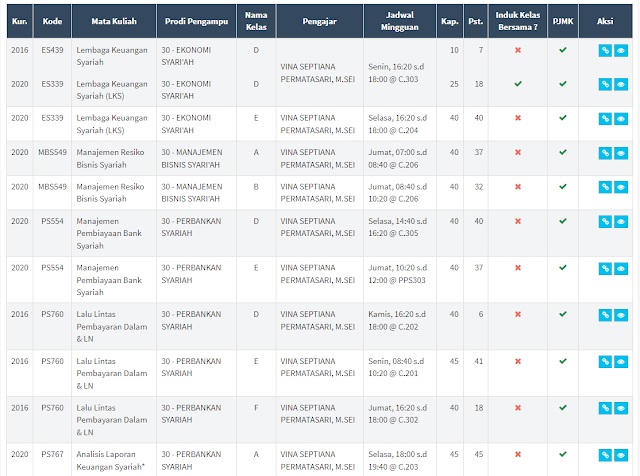640x476 pixels.
Task: Select 'Manajemen Pembiayaan Bank Syariah' class D text
Action: coord(109,233)
